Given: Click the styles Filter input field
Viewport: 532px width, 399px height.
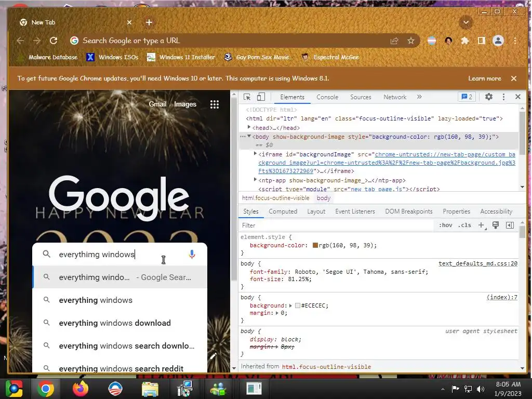Looking at the screenshot, I should [336, 225].
